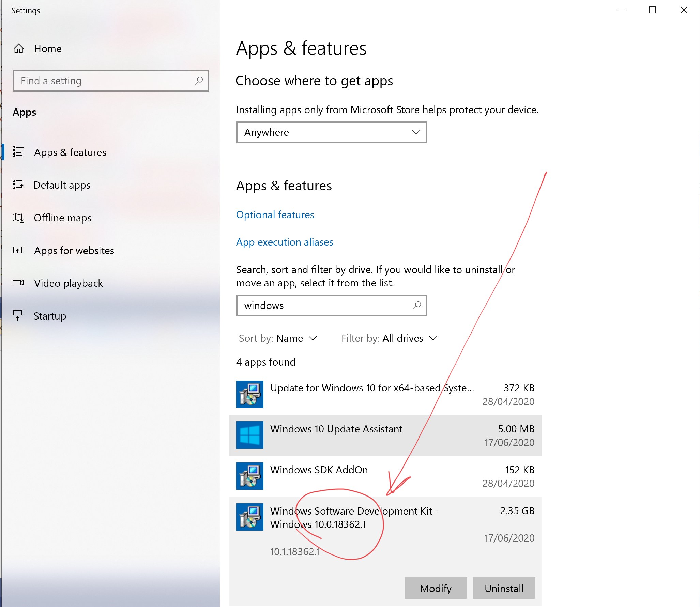The height and width of the screenshot is (607, 700).
Task: Click the Offline maps map icon
Action: [x=18, y=217]
